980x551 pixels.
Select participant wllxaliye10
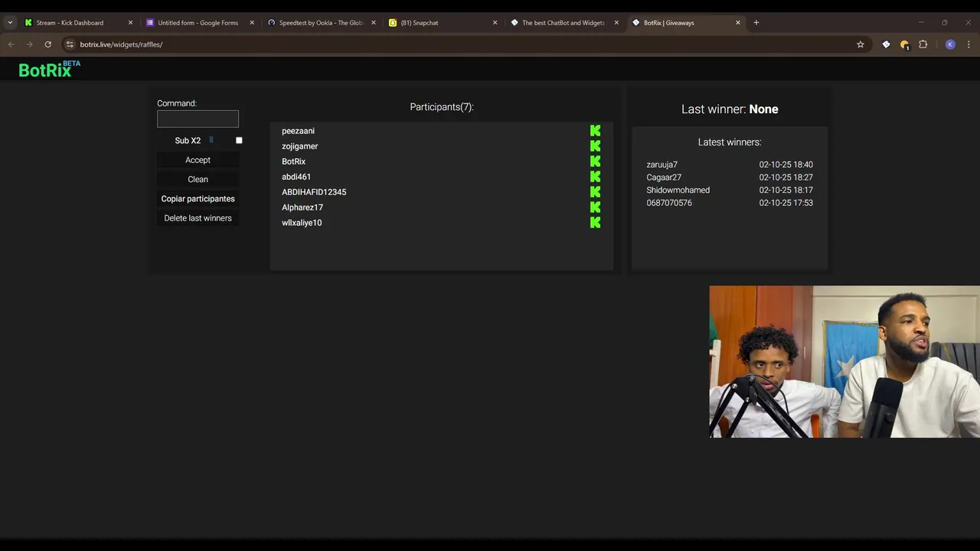click(302, 223)
